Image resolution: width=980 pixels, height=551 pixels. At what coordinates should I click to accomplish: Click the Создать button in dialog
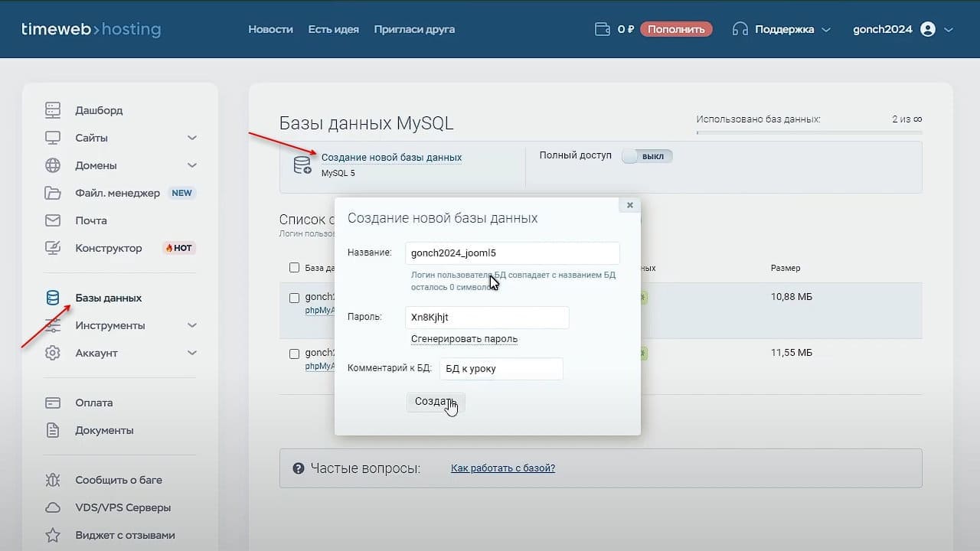[x=435, y=402]
